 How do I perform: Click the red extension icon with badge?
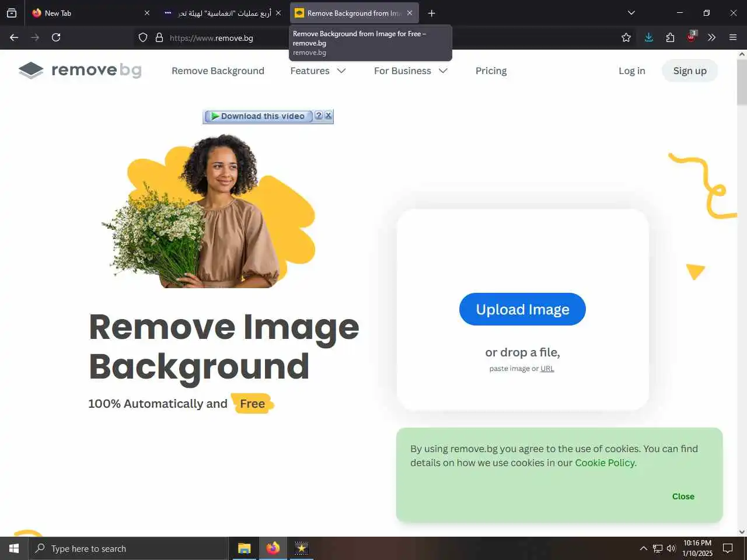click(x=692, y=37)
